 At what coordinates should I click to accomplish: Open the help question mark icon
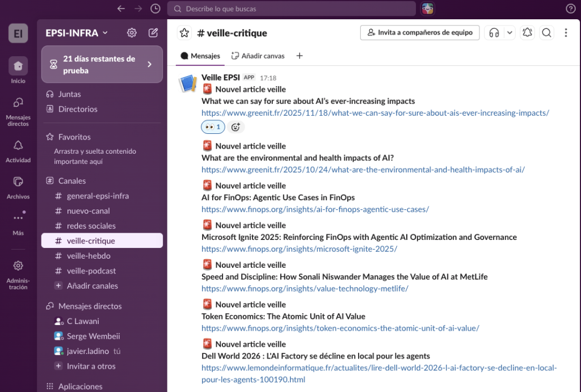pyautogui.click(x=571, y=9)
